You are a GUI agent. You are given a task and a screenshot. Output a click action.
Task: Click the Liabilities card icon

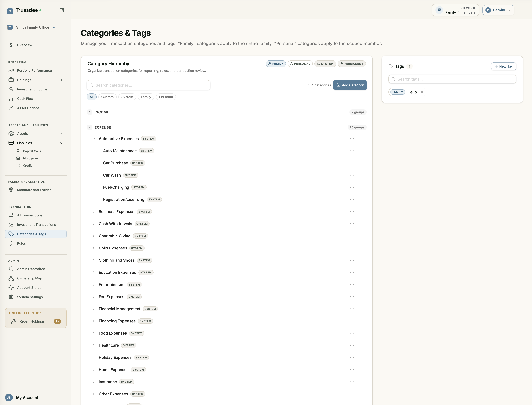(x=11, y=143)
